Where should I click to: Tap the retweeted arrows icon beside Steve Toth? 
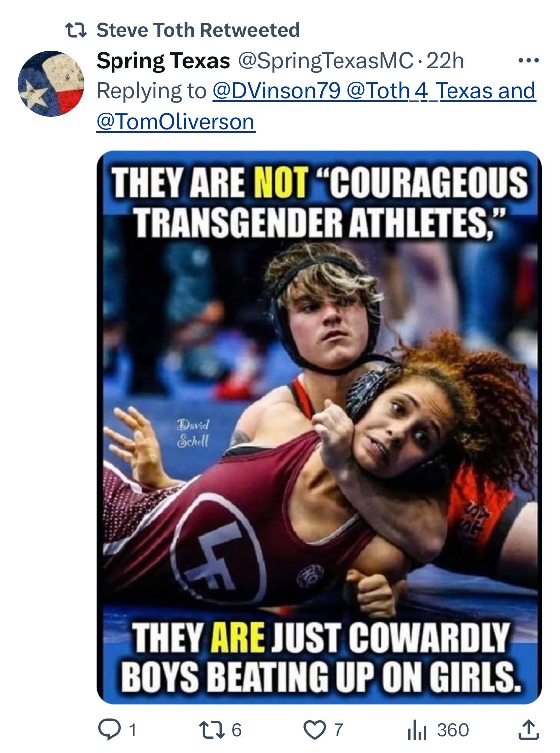tap(76, 30)
